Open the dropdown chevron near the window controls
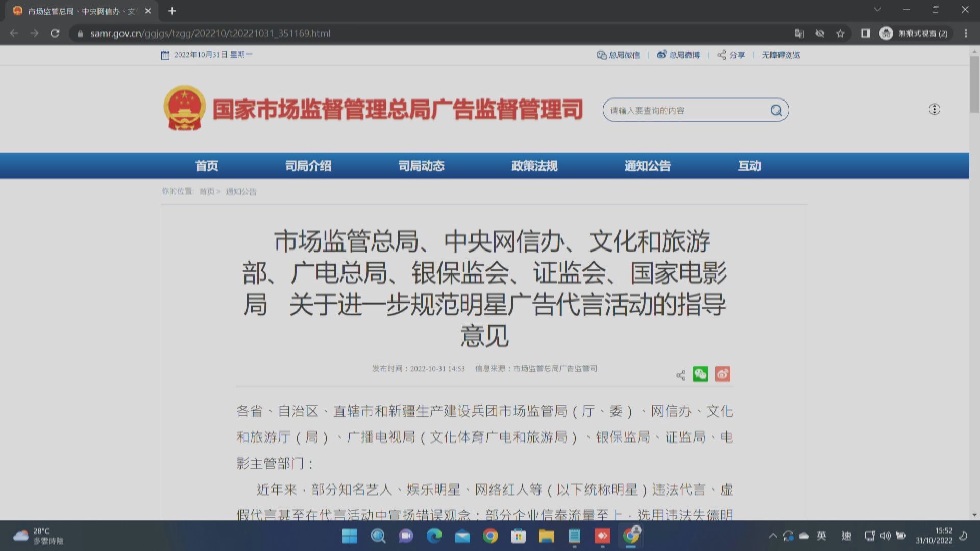 coord(877,9)
